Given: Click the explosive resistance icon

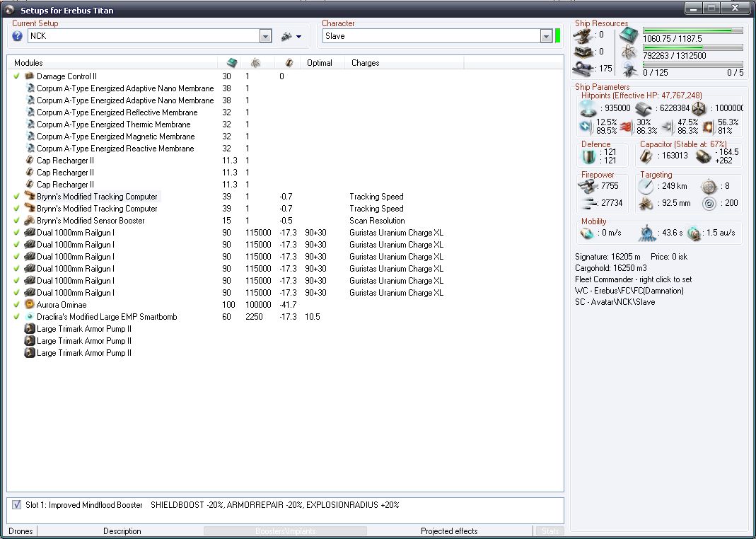Looking at the screenshot, I should click(x=709, y=127).
